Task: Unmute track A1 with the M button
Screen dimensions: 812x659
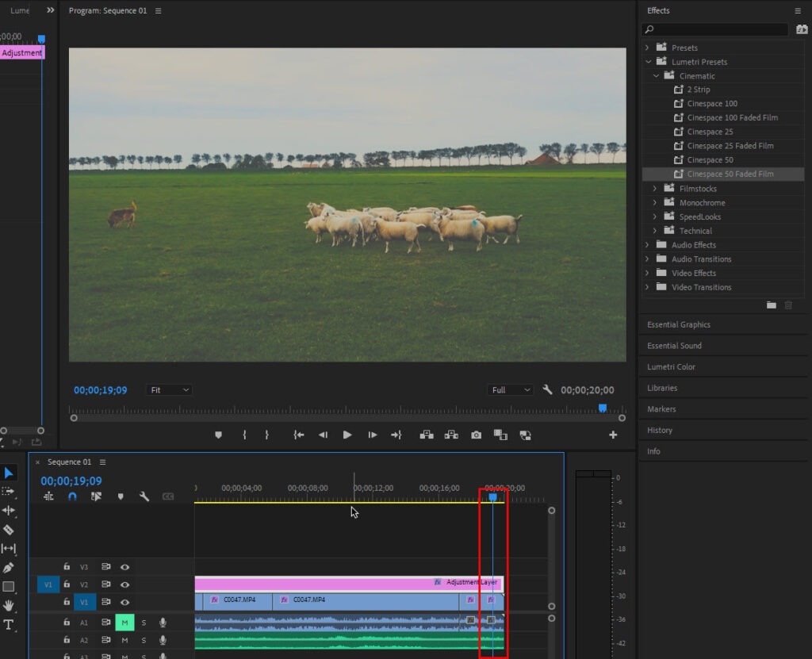Action: click(x=124, y=623)
